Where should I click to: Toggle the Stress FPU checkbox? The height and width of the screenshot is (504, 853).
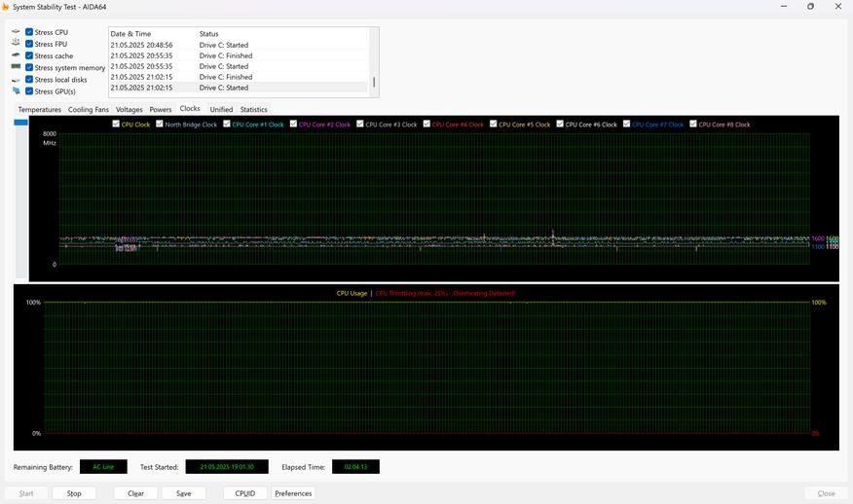click(x=29, y=44)
